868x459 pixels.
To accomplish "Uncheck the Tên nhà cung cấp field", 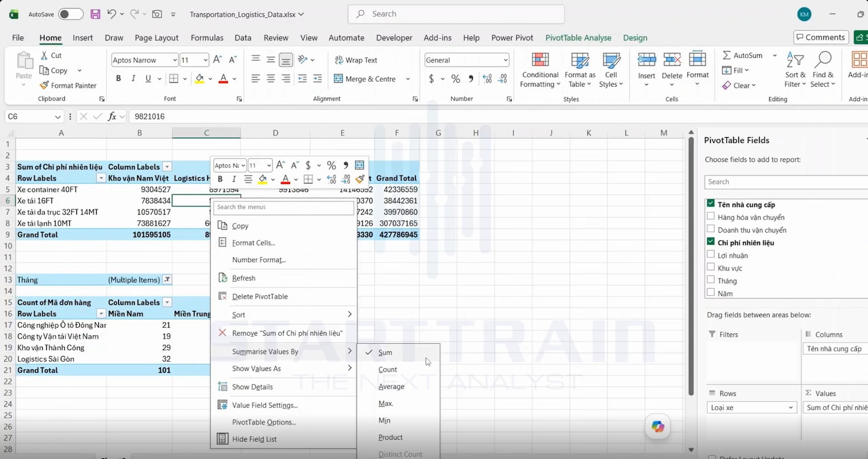I will click(711, 204).
